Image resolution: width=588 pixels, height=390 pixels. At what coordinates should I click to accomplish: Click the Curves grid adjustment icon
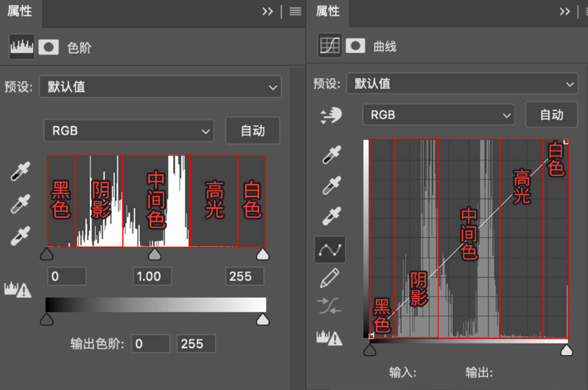(x=330, y=46)
